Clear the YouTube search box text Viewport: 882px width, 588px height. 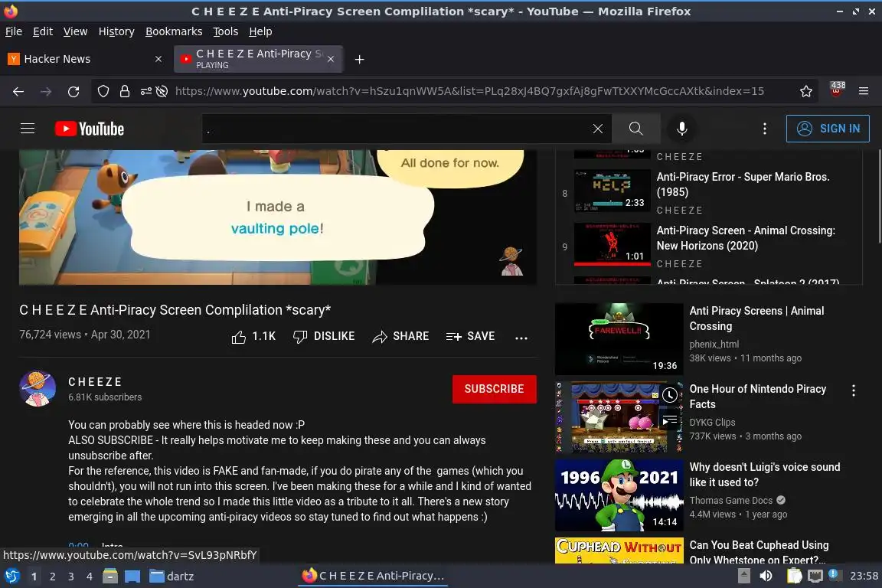(598, 129)
